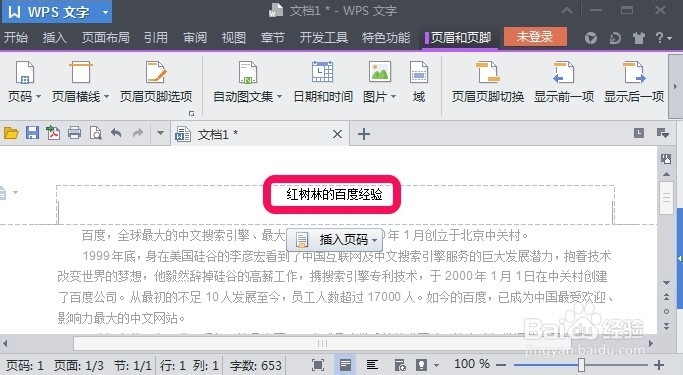Expand the 图片 dropdown arrow

(393, 97)
